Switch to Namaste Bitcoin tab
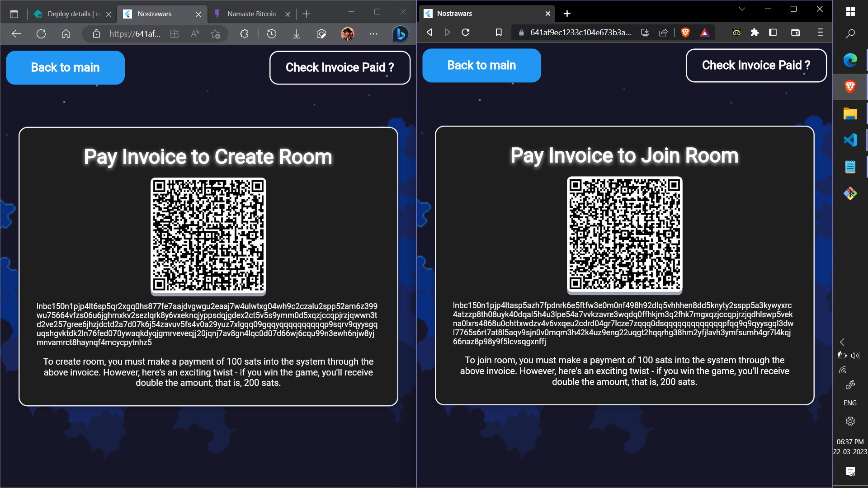Viewport: 868px width, 488px height. (251, 14)
